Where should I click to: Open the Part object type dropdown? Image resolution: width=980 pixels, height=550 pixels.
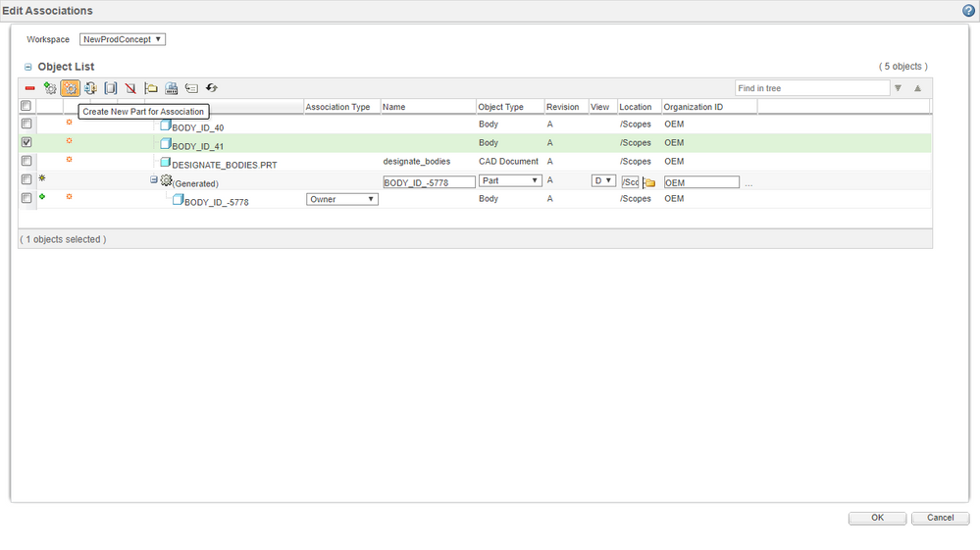[510, 180]
